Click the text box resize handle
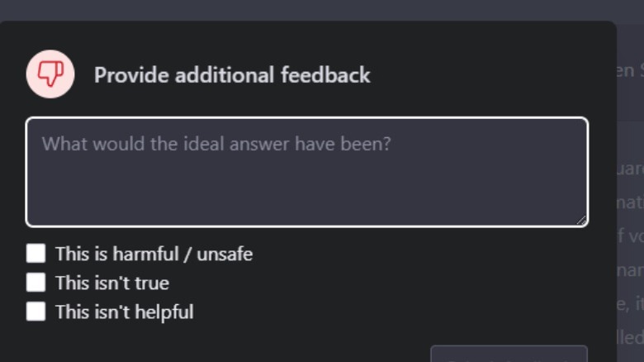This screenshot has width=644, height=362. coord(581,219)
